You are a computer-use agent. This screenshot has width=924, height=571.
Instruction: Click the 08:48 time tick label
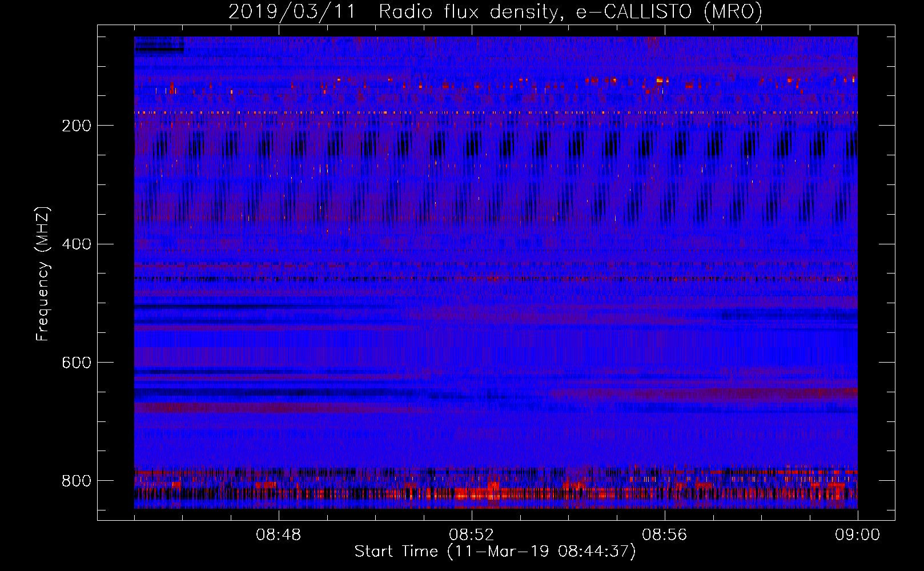[279, 535]
